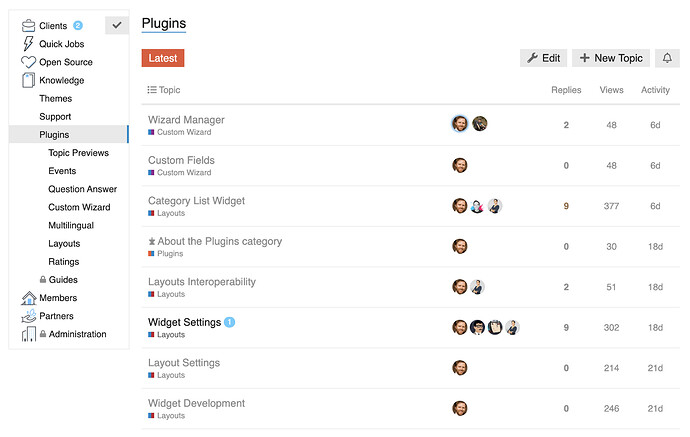Click the Edit wrench button
Screen dimensions: 690x437
click(x=543, y=58)
